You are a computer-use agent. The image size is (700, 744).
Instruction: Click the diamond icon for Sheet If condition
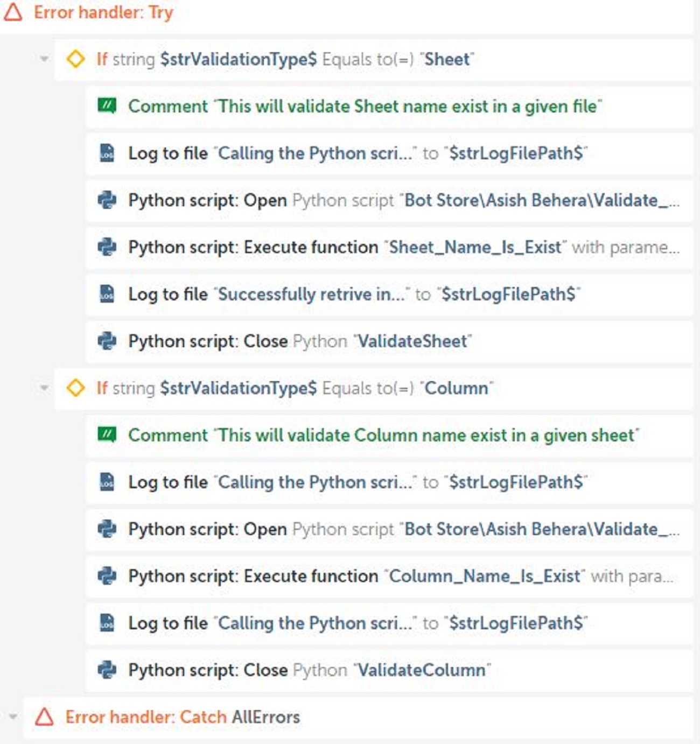point(75,59)
